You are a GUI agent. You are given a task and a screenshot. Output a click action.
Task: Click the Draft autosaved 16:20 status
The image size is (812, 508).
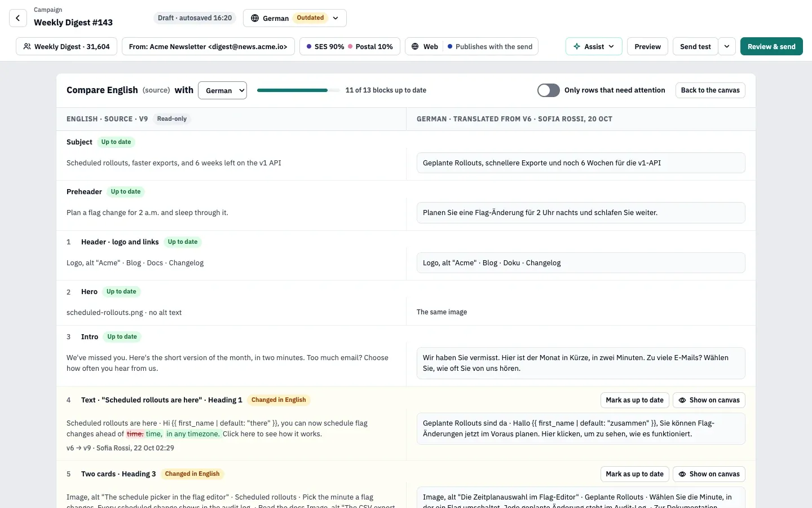(x=195, y=18)
